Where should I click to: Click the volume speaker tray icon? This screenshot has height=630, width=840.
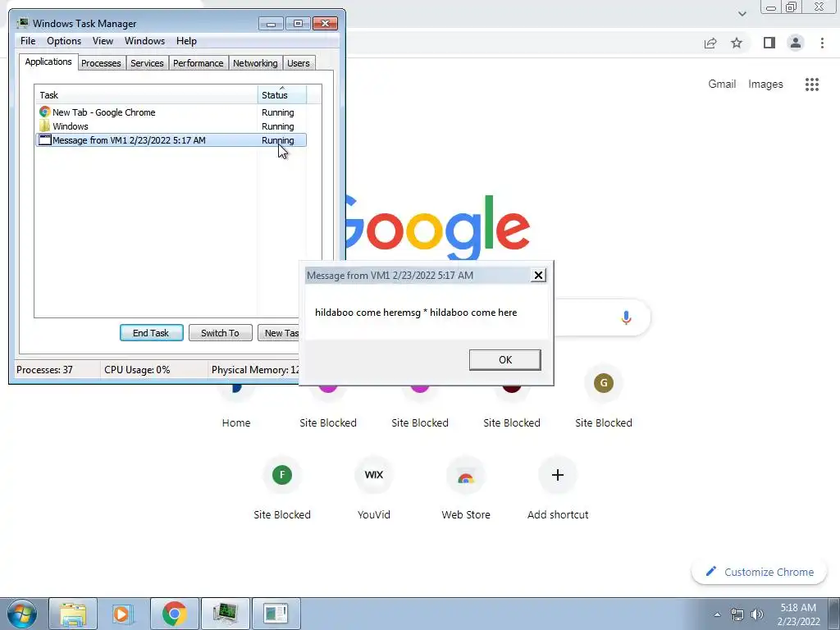(x=757, y=614)
